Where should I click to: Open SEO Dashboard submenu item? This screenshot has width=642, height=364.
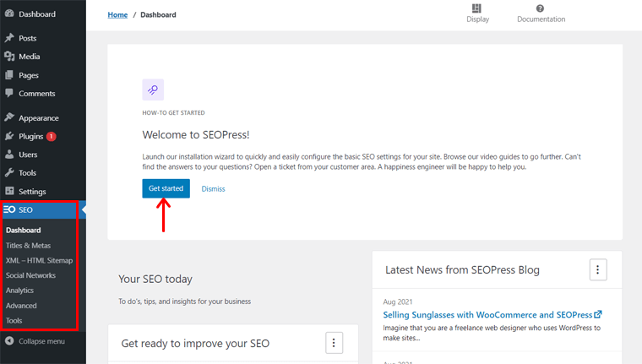pyautogui.click(x=24, y=230)
